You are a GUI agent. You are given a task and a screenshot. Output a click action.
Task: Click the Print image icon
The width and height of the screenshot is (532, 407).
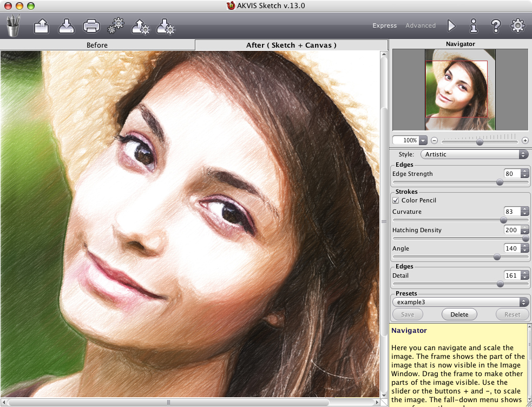coord(91,25)
